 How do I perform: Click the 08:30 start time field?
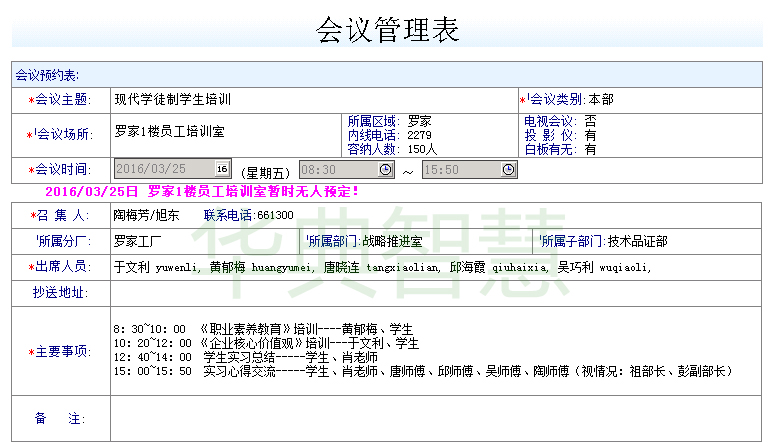(x=347, y=169)
